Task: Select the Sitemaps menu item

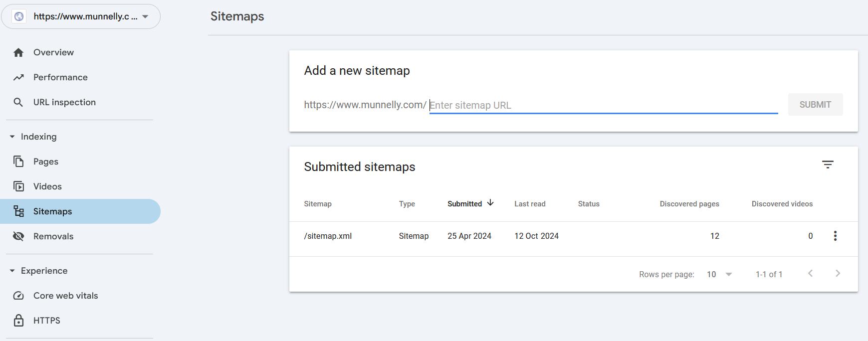Action: pos(80,211)
